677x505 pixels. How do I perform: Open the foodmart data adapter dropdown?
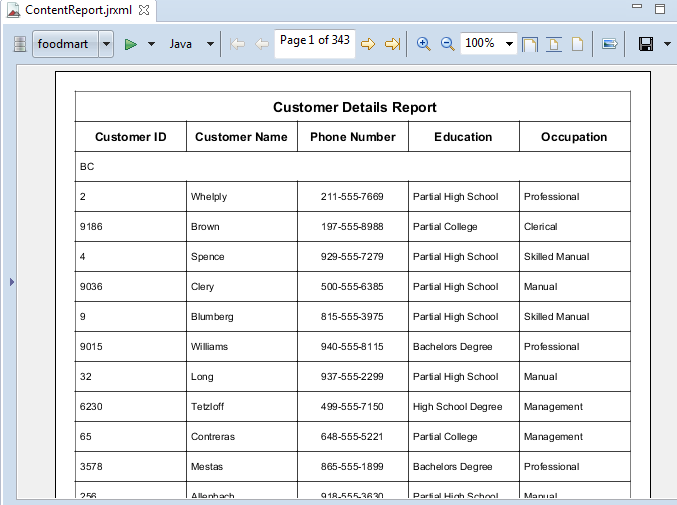point(106,44)
